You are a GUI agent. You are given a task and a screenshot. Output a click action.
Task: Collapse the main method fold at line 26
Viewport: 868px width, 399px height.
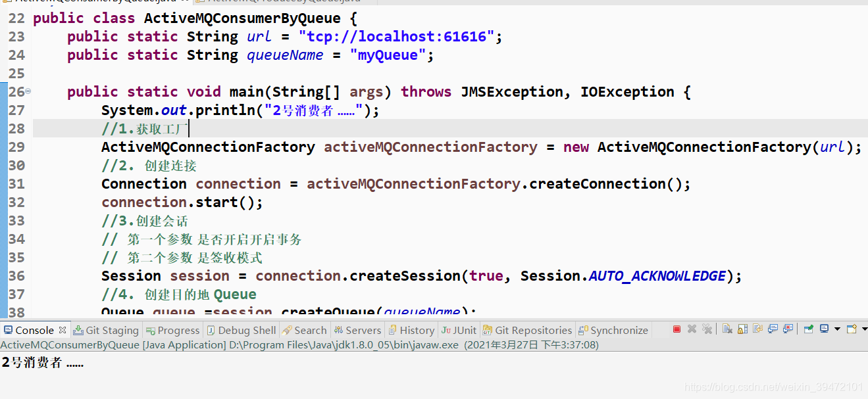28,91
